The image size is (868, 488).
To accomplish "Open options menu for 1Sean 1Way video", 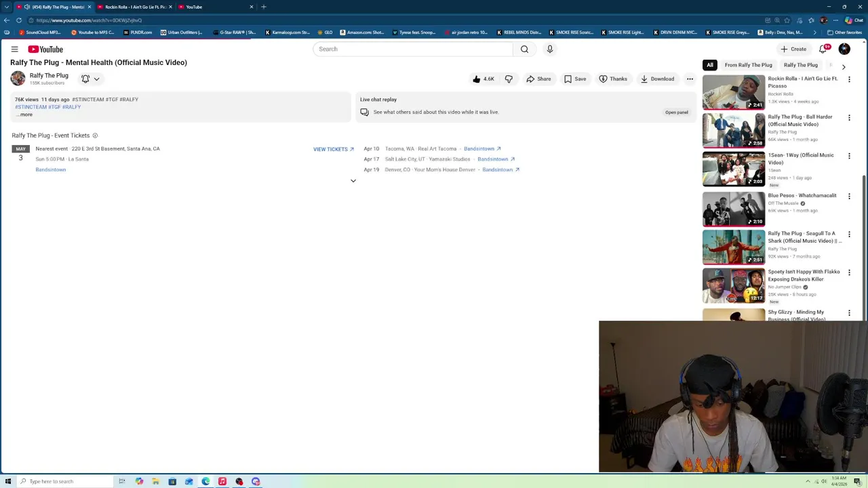I will click(849, 156).
